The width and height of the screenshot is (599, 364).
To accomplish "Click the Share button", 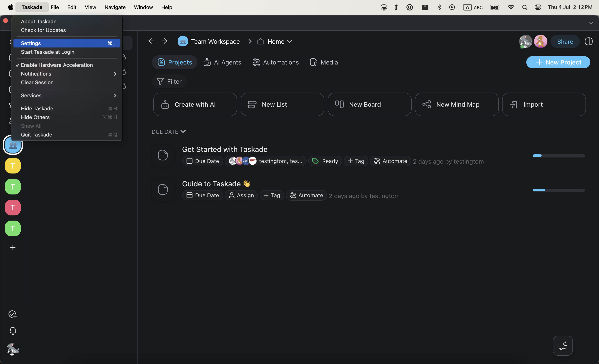I will point(565,42).
